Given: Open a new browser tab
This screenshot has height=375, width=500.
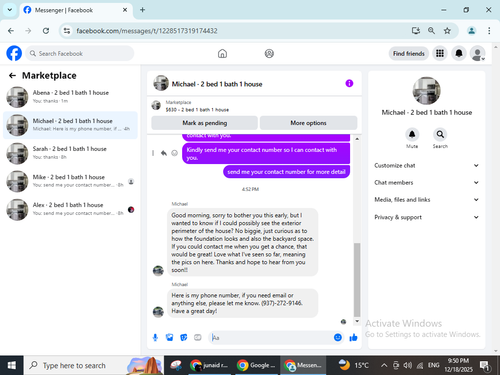Looking at the screenshot, I should point(142,10).
